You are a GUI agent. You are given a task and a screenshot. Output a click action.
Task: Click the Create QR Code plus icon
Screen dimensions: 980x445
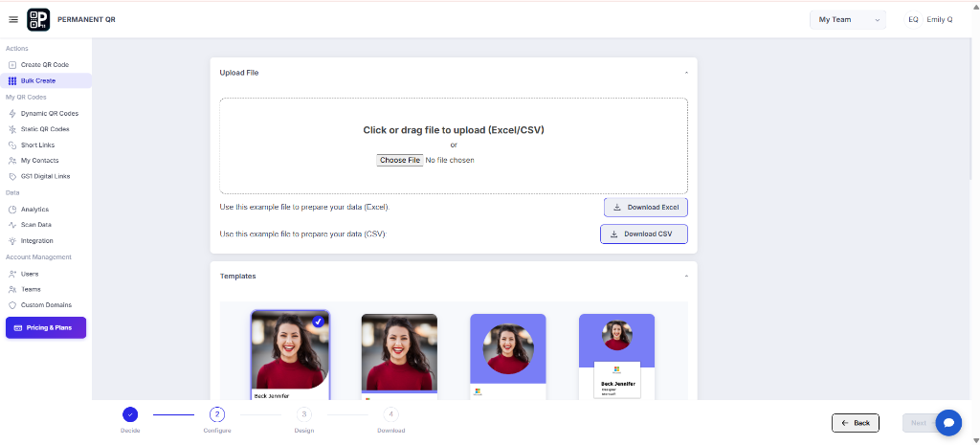pos(12,65)
